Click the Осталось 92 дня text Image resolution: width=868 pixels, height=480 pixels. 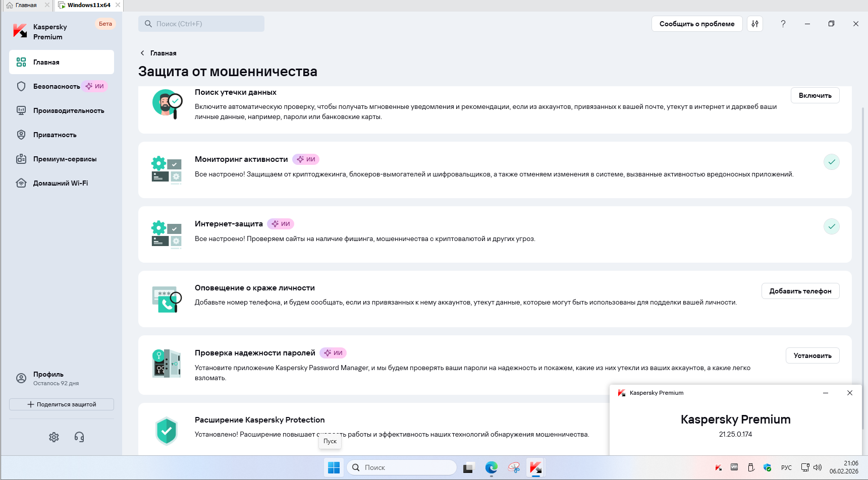(x=56, y=383)
